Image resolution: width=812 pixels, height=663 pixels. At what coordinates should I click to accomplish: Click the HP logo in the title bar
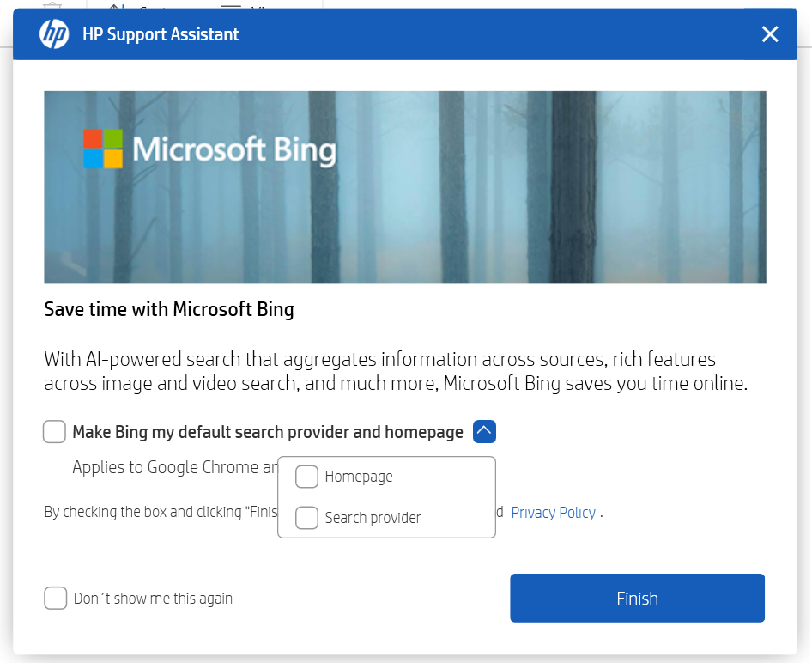(x=52, y=34)
